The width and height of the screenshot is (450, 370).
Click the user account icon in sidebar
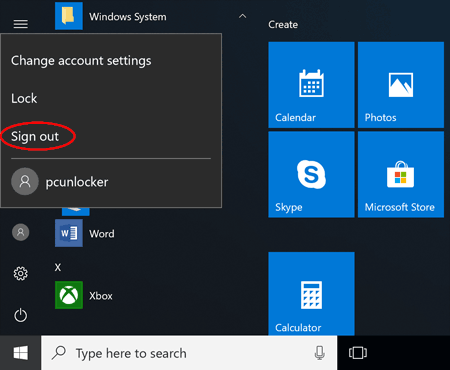[21, 232]
